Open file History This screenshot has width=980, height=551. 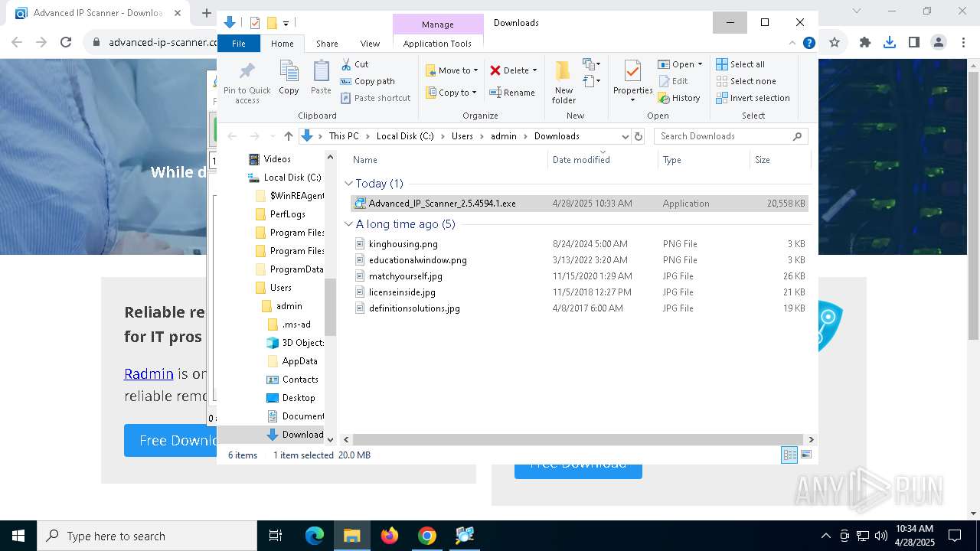(x=679, y=98)
